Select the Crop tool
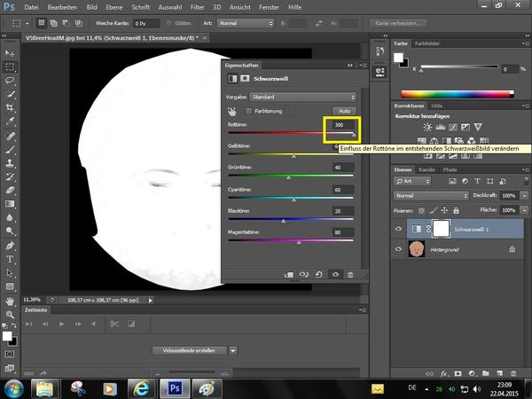Screen dimensions: 532x399 click(x=10, y=109)
